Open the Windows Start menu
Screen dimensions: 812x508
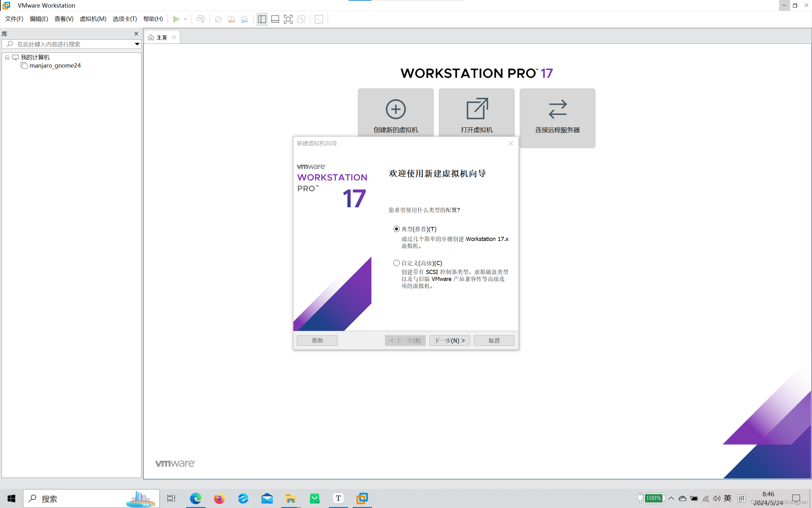pyautogui.click(x=11, y=498)
